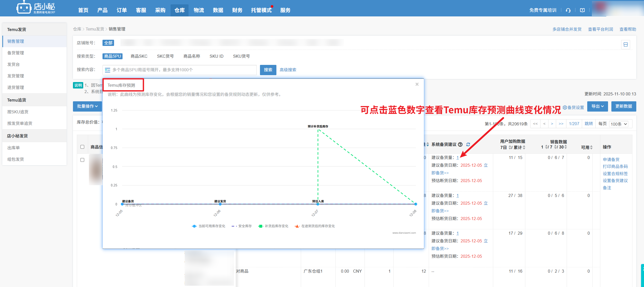The image size is (644, 287).
Task: Open the 物流 top menu
Action: pyautogui.click(x=199, y=10)
